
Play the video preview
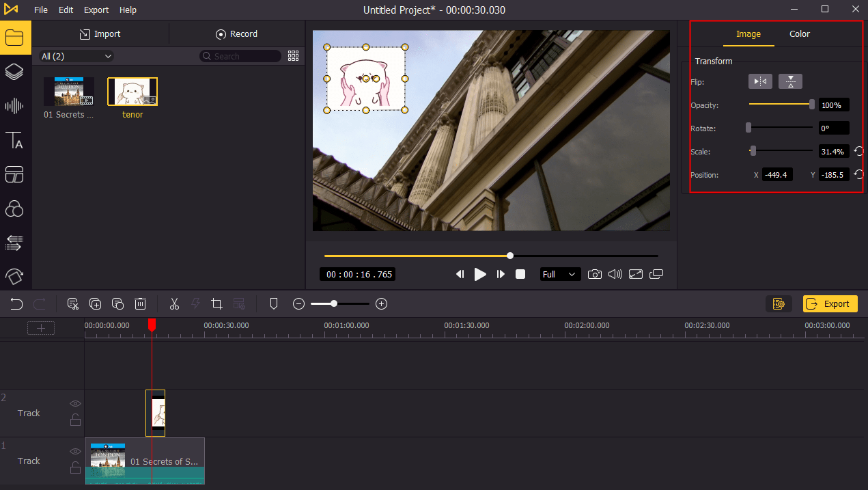tap(480, 274)
